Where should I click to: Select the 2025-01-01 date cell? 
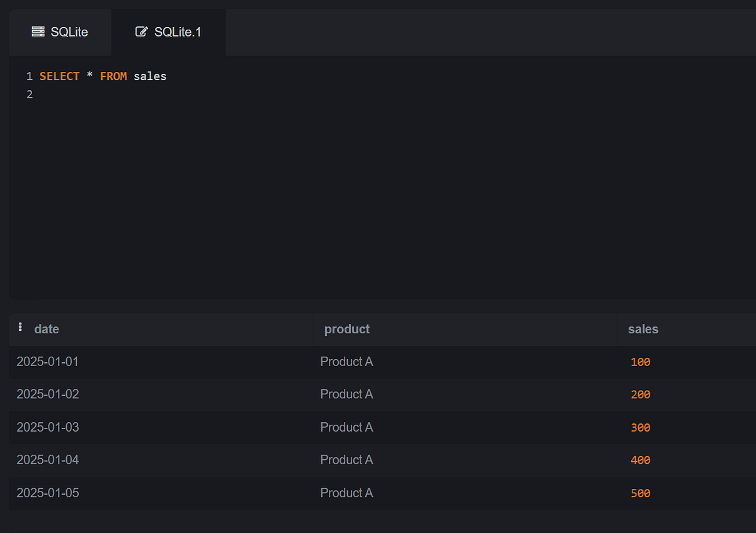[48, 362]
